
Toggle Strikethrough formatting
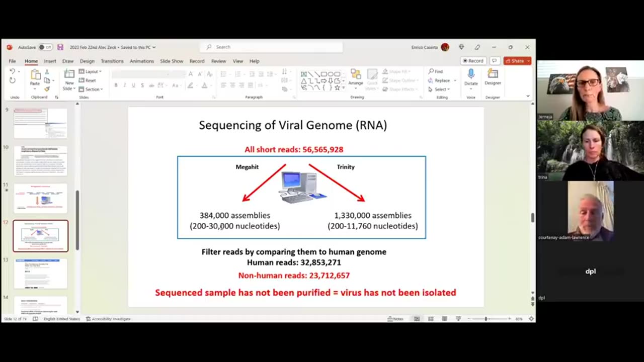pos(151,85)
